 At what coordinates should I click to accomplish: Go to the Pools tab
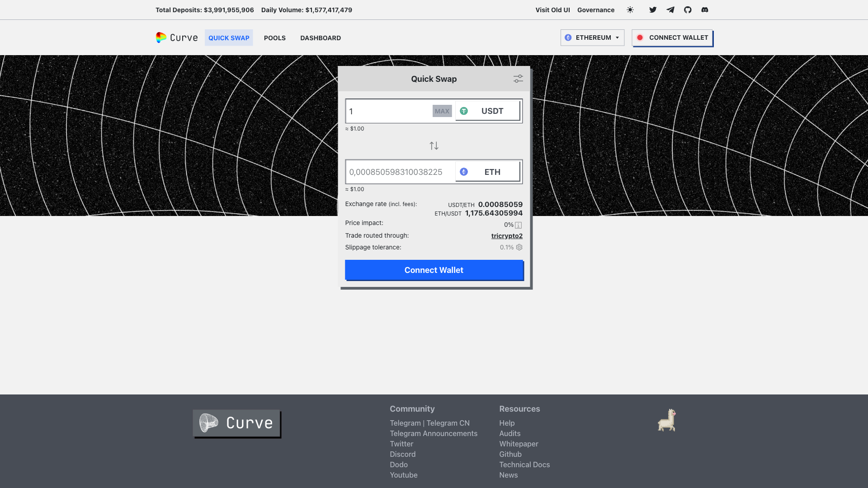click(x=275, y=38)
